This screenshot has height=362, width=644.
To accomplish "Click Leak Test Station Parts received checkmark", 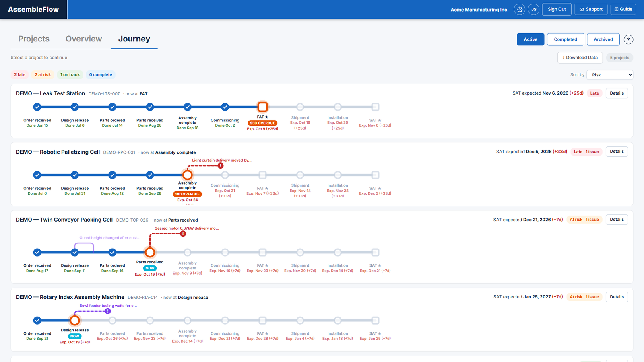I will (150, 107).
